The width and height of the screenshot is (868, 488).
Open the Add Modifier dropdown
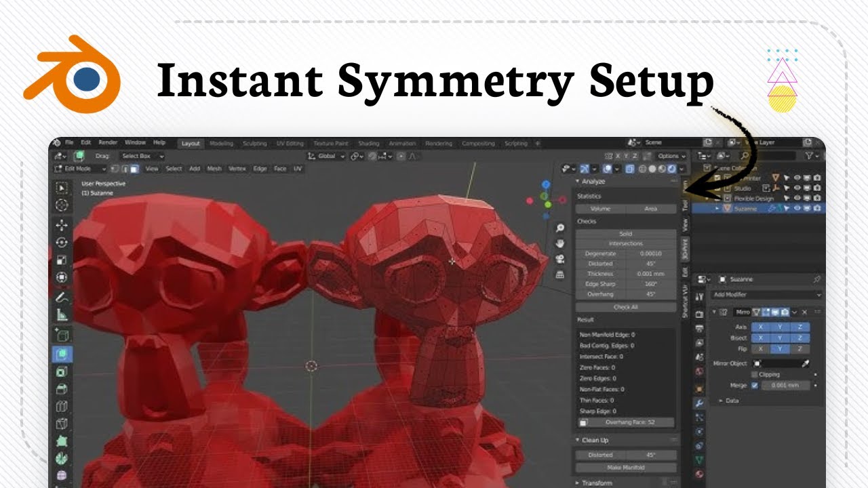tap(766, 295)
